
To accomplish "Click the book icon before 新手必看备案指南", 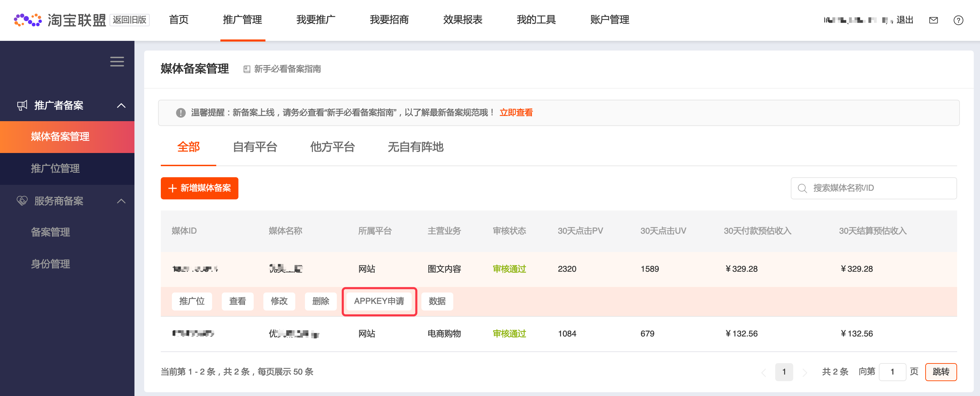I will point(247,69).
